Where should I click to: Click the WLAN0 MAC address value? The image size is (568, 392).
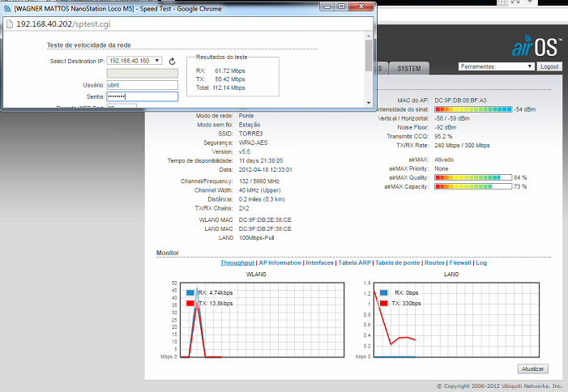click(265, 219)
